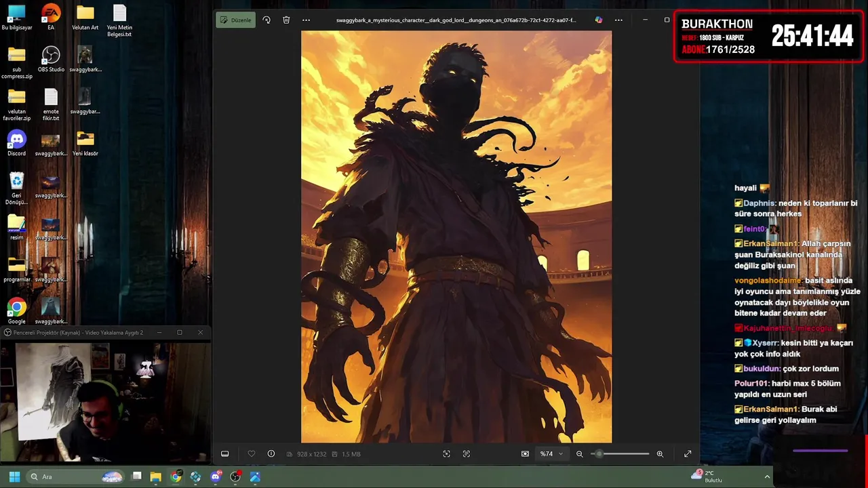
Task: Open the weather widget showing 2°C Bulutlu
Action: [x=707, y=476]
